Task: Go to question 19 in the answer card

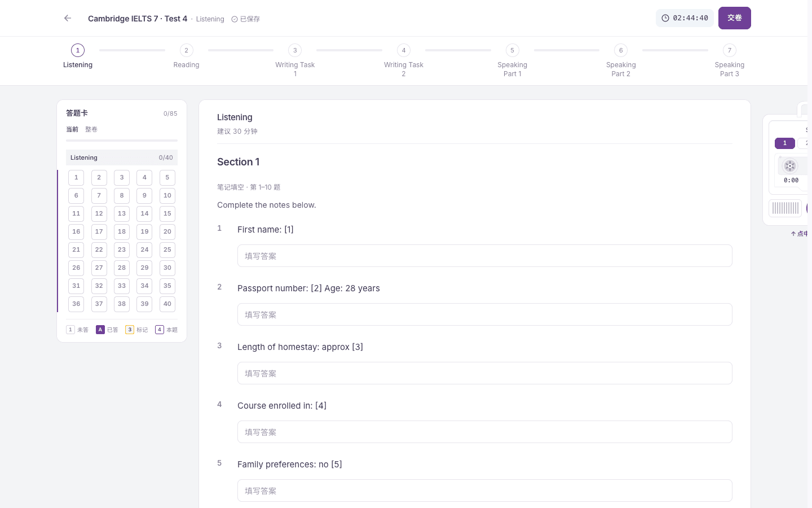Action: [144, 232]
